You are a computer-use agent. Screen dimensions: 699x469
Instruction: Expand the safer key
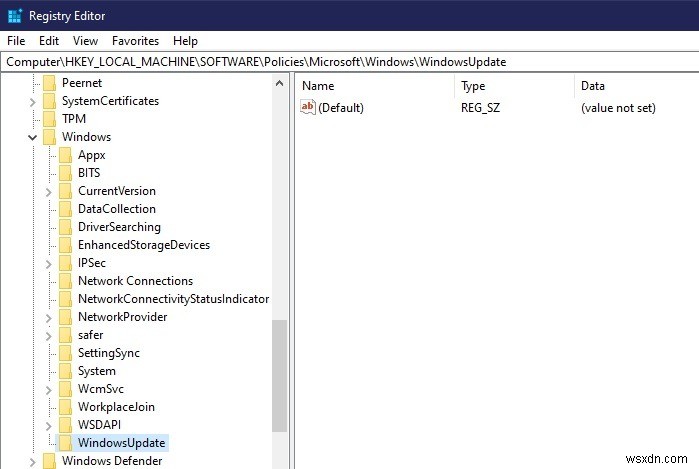pos(49,336)
